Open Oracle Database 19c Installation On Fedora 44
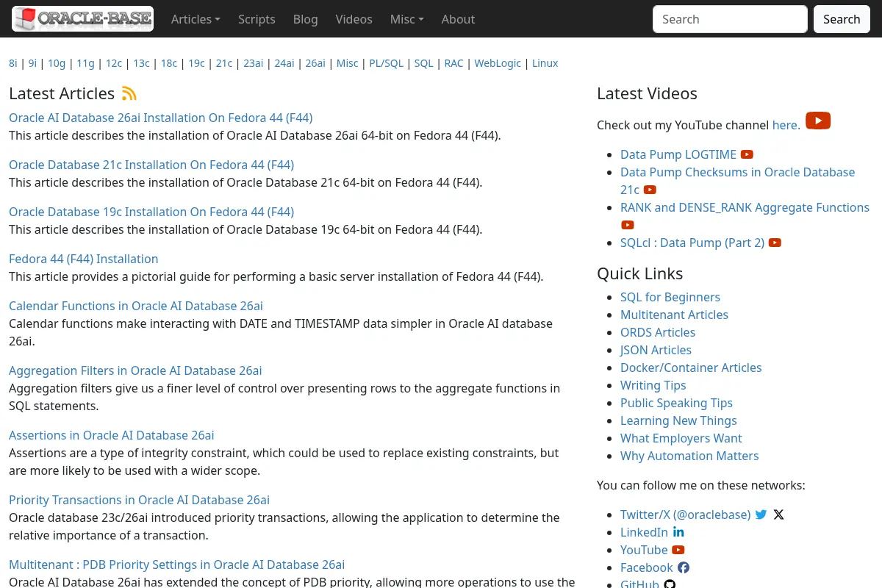 [x=151, y=212]
